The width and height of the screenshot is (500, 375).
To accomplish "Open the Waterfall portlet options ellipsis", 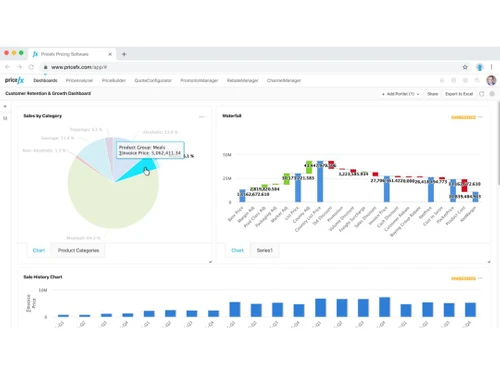I will coord(480,117).
